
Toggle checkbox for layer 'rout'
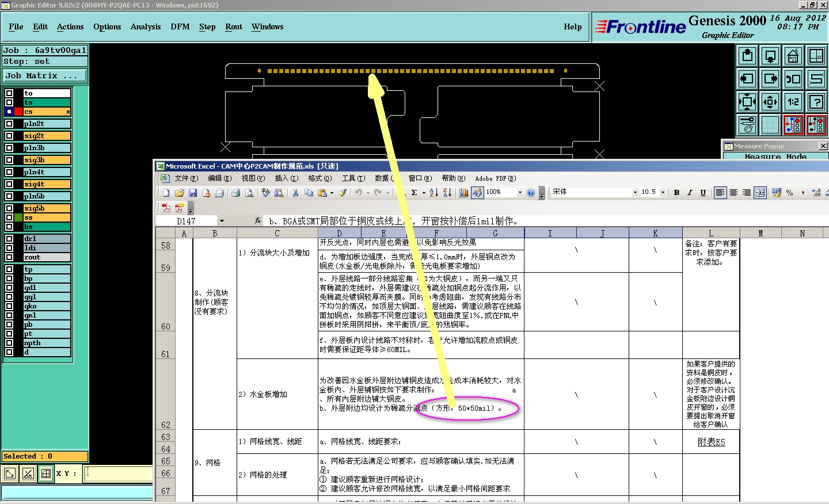click(x=9, y=257)
